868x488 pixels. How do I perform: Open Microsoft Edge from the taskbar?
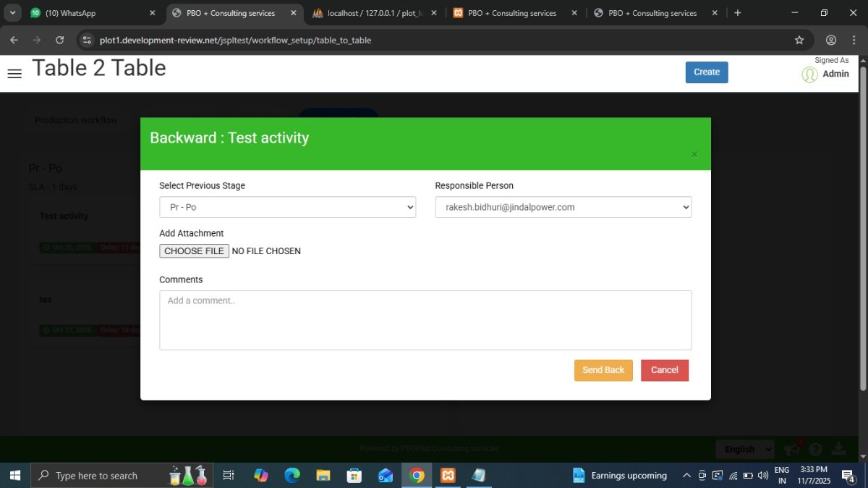tap(292, 476)
